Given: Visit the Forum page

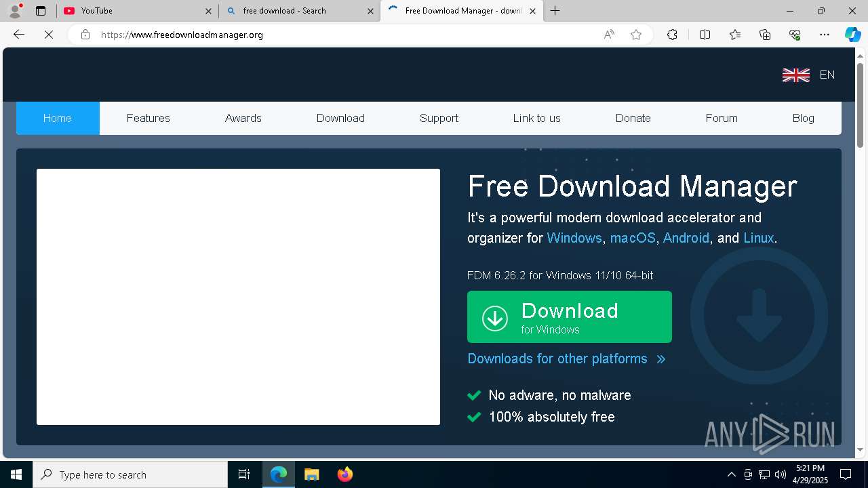Looking at the screenshot, I should (x=722, y=118).
